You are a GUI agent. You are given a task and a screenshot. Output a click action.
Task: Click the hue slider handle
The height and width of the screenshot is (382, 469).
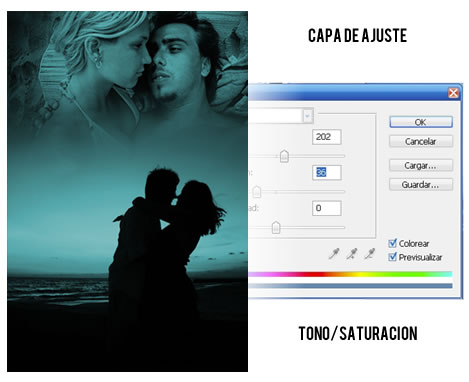coord(284,156)
